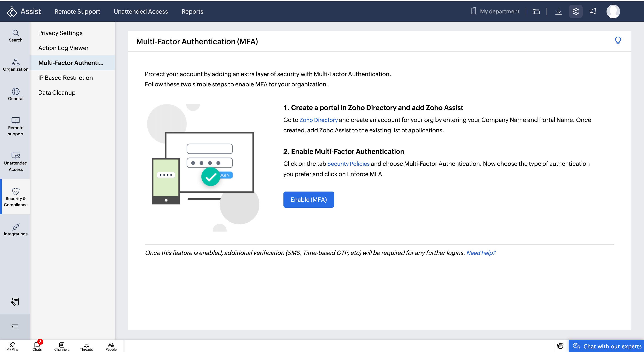Screen dimensions: 644x352
Task: Click the lightbulb tips icon
Action: pos(618,41)
